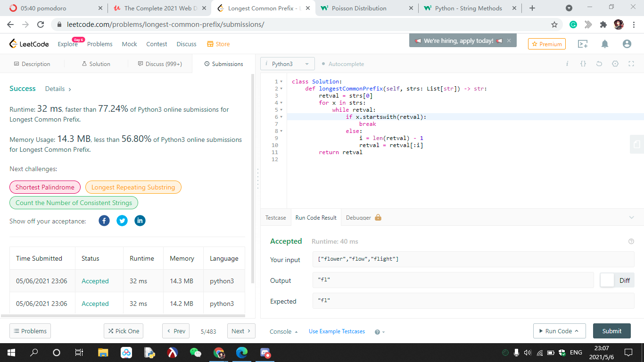644x362 pixels.
Task: Reset code to default with the refresh icon
Action: pyautogui.click(x=599, y=64)
